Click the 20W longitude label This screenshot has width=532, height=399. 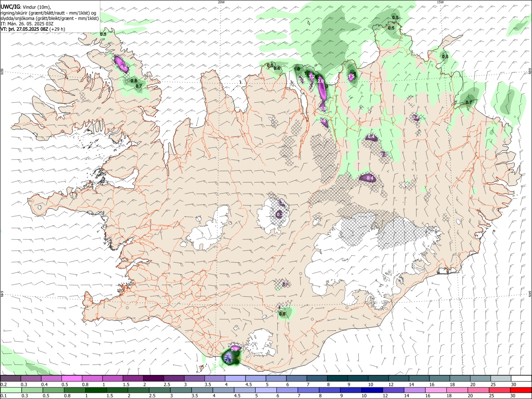click(x=221, y=2)
